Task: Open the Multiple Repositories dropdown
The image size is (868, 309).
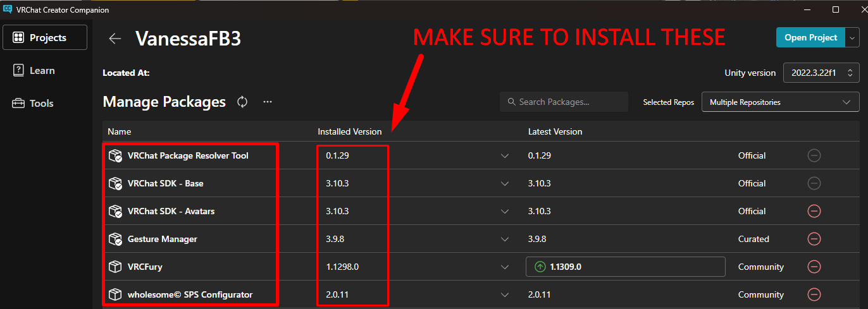Action: coord(780,102)
